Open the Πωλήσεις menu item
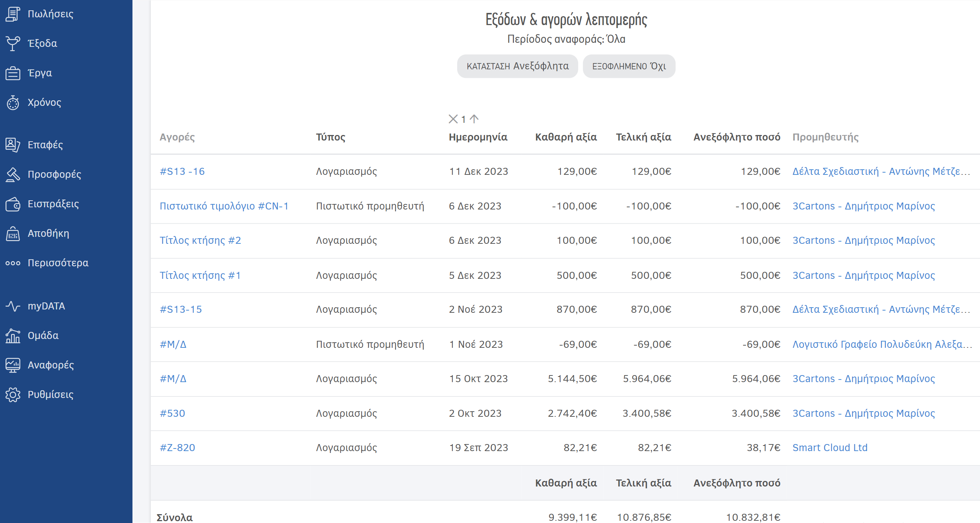Screen dimensions: 980x523 coord(50,14)
